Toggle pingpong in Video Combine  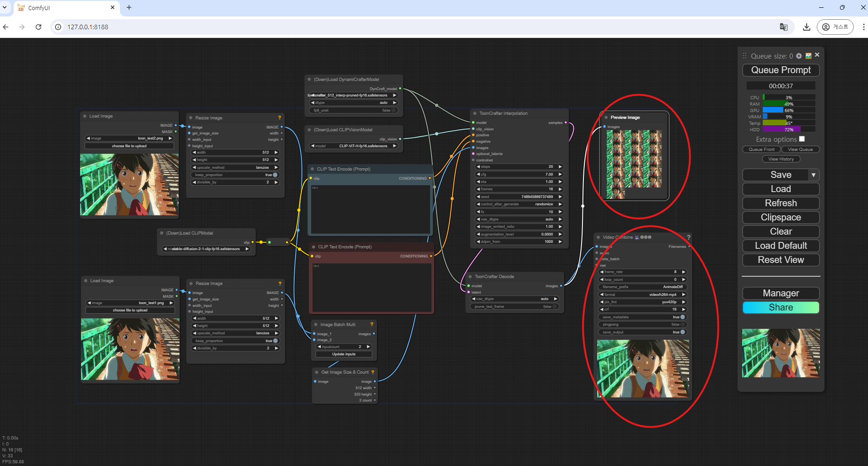(x=643, y=325)
